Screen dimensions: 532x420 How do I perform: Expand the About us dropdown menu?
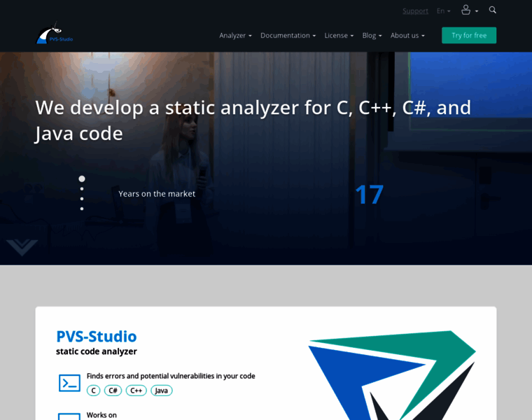407,36
